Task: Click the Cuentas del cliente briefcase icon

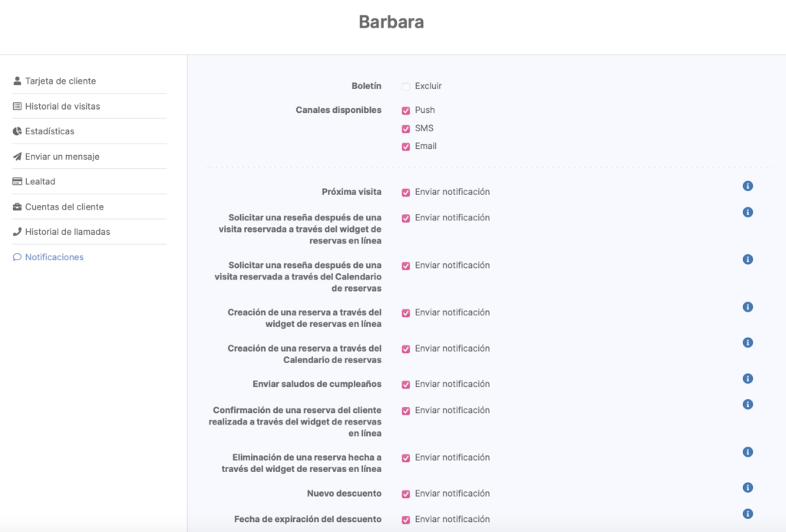Action: pos(17,207)
